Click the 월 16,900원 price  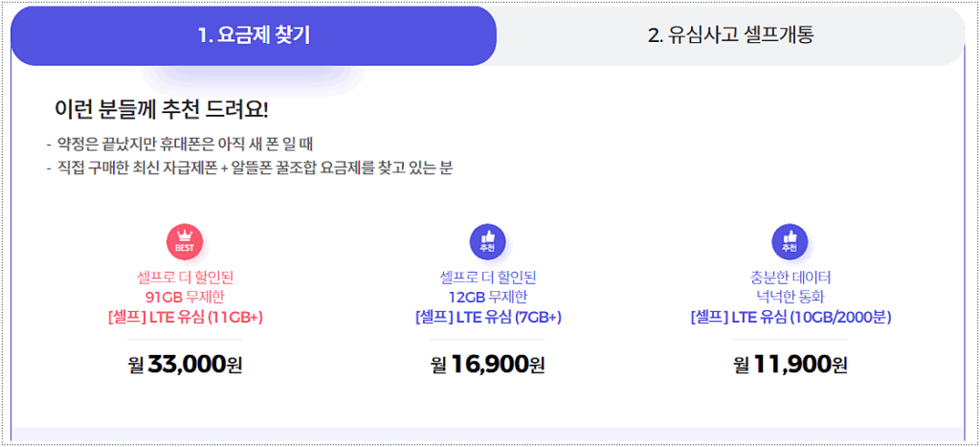[x=487, y=364]
